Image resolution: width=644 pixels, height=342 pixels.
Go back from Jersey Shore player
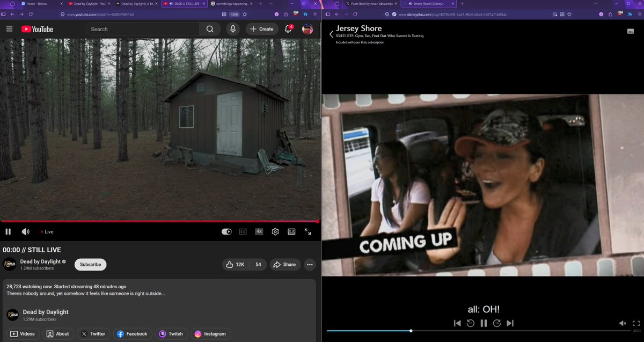[331, 34]
